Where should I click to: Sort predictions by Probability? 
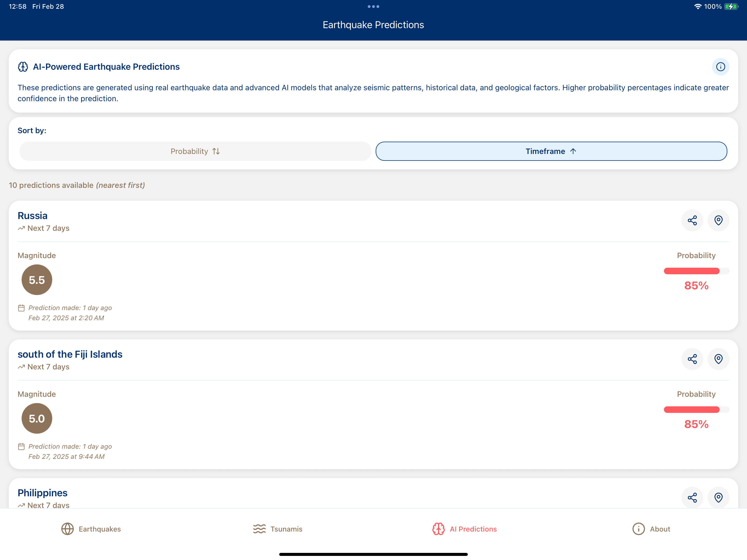pyautogui.click(x=195, y=151)
